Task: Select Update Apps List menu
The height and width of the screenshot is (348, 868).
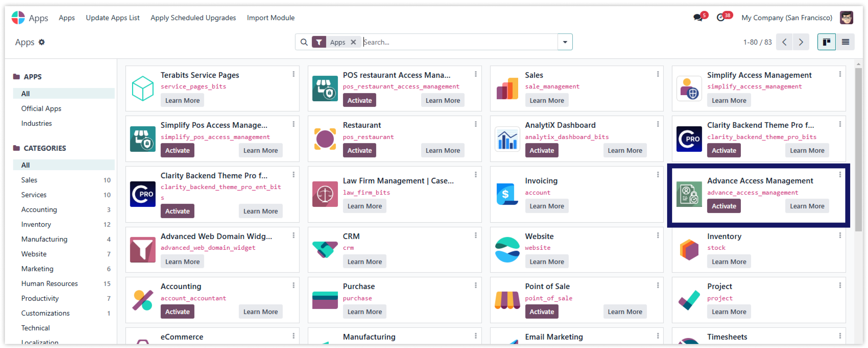Action: [112, 17]
